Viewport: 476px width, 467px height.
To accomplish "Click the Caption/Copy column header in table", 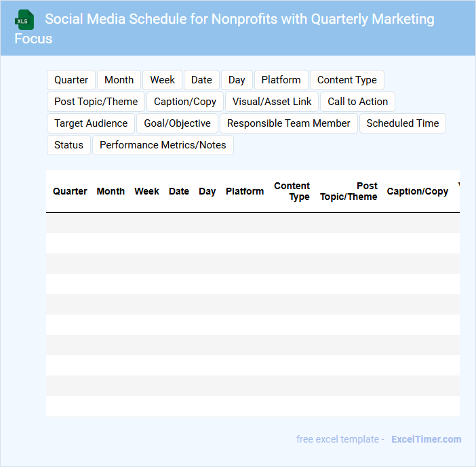I will coord(418,191).
